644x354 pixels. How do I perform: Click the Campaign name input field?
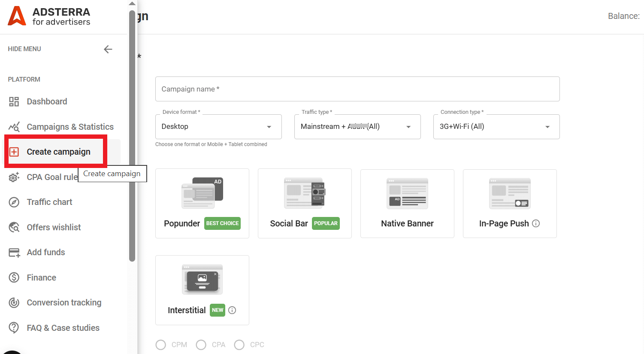pyautogui.click(x=357, y=89)
